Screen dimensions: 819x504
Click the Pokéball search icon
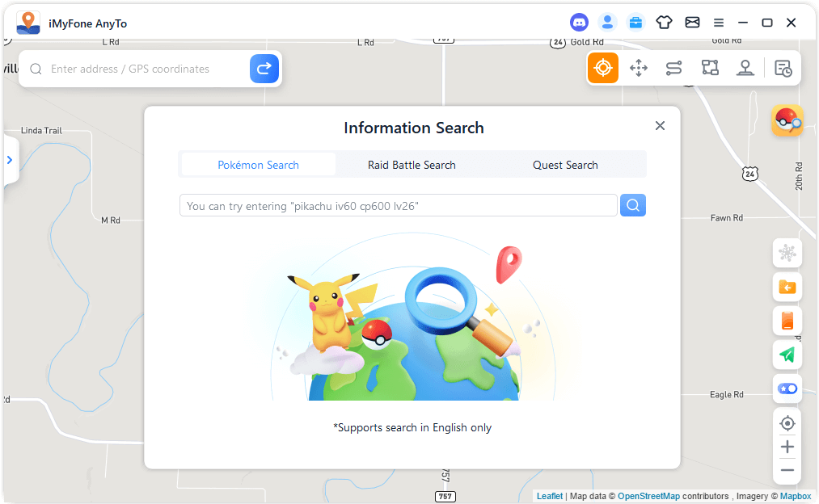click(x=787, y=120)
